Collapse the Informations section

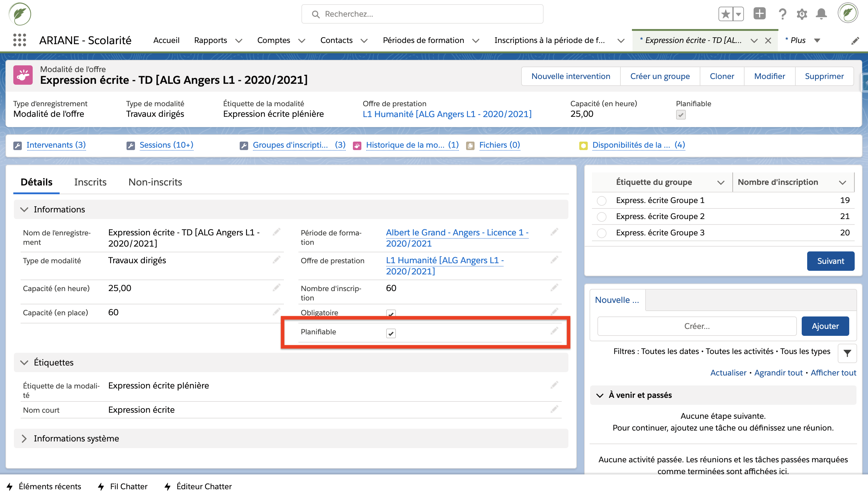point(24,209)
